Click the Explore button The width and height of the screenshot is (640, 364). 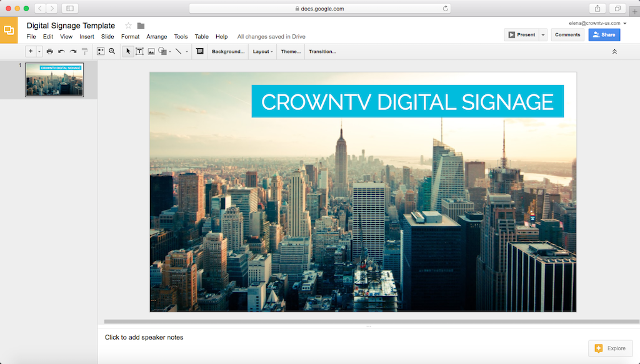pos(611,348)
